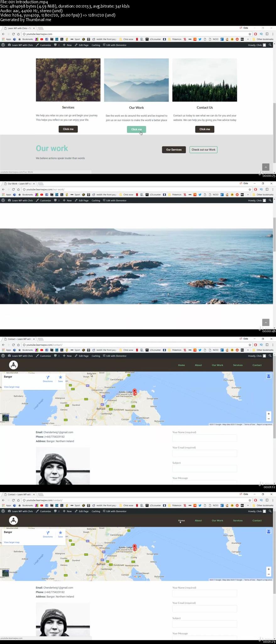The width and height of the screenshot is (276, 644).
Task: Click the satellite view thumbnail on the map in the frame stamped 00:01:12
Action: (5, 418)
